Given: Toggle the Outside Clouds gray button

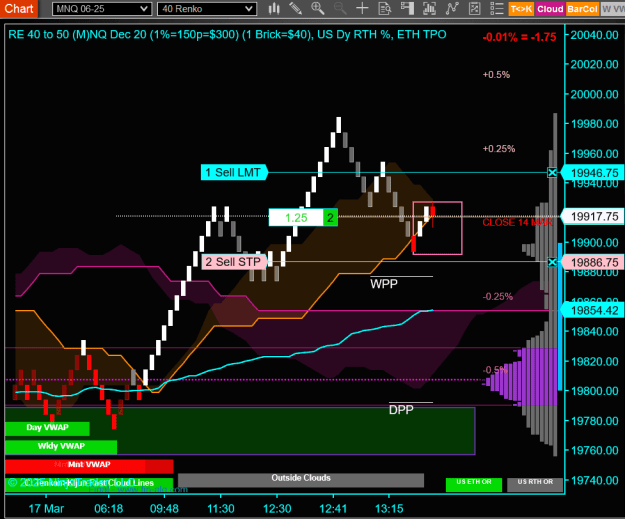Looking at the screenshot, I should (301, 480).
